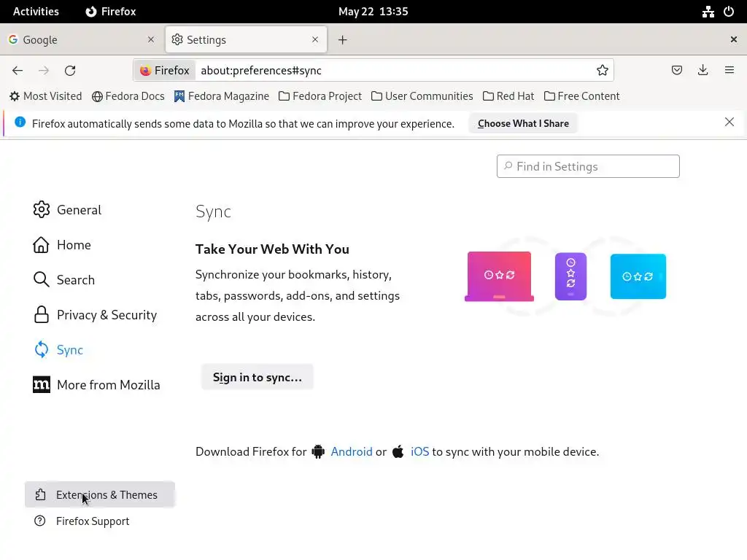Screen dimensions: 747x560
Task: Dismiss the data sharing notification bar
Action: point(729,122)
